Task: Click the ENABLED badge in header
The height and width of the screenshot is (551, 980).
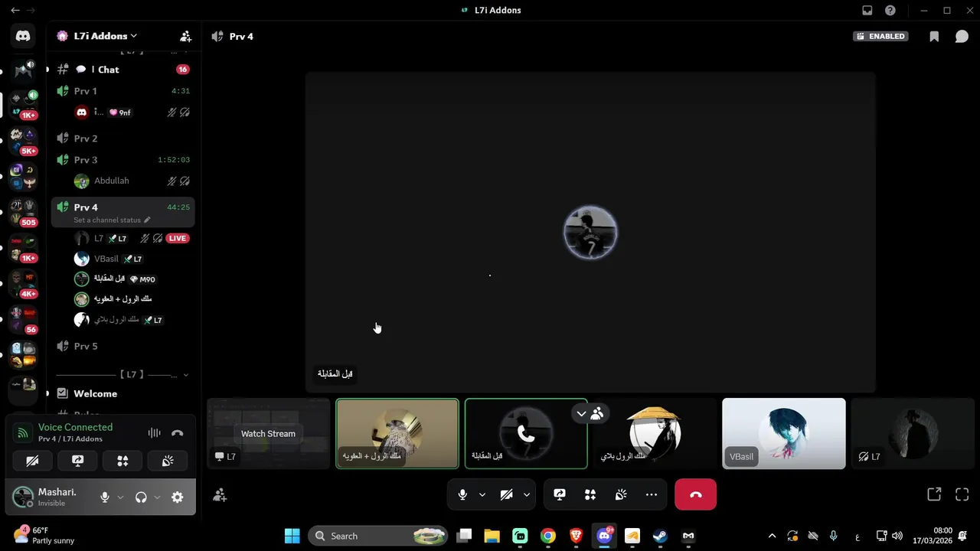Action: pyautogui.click(x=880, y=36)
